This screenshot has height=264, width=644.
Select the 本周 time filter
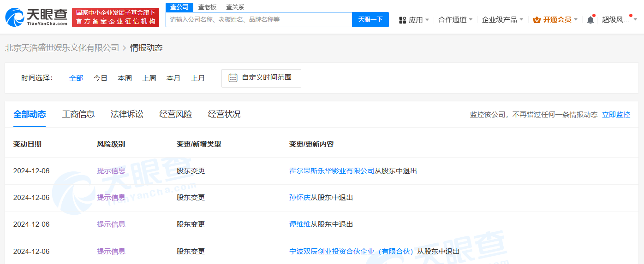point(125,78)
